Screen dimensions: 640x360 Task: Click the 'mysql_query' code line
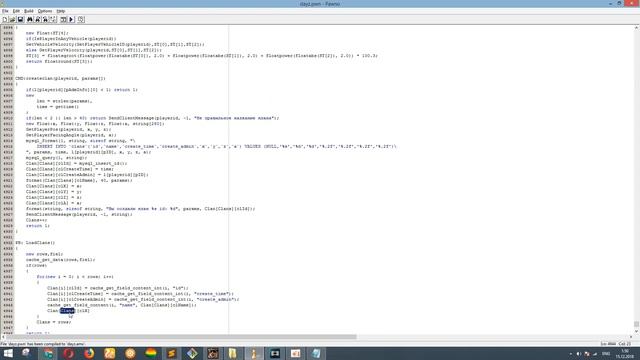tap(56, 158)
